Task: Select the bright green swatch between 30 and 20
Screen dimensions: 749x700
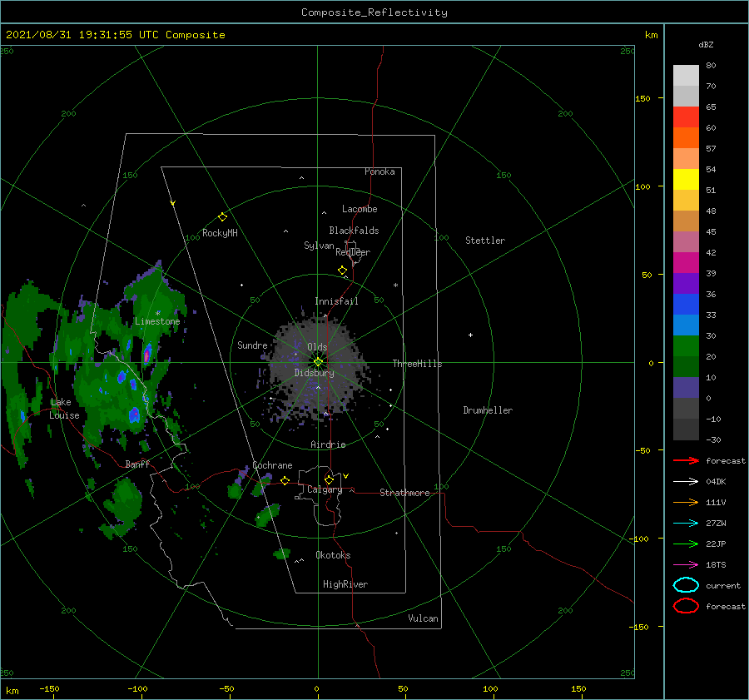Action: coord(686,346)
